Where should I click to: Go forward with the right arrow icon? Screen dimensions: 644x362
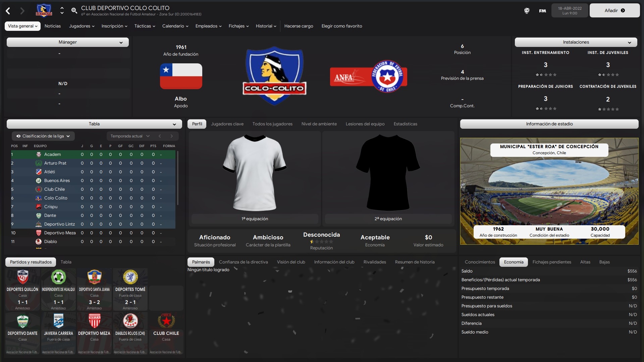click(22, 11)
